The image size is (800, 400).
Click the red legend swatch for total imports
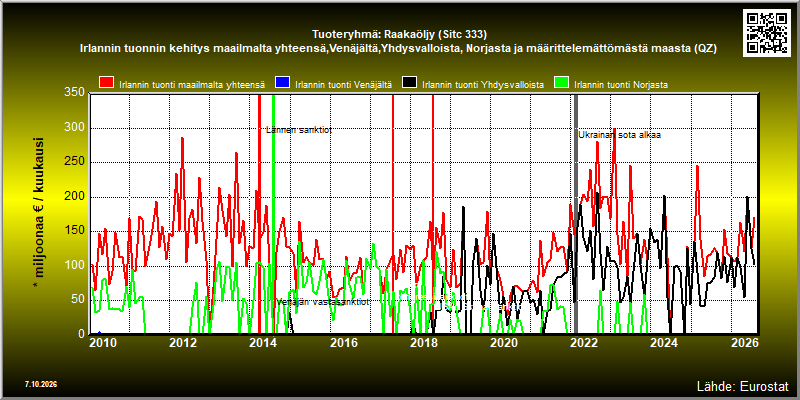(107, 83)
